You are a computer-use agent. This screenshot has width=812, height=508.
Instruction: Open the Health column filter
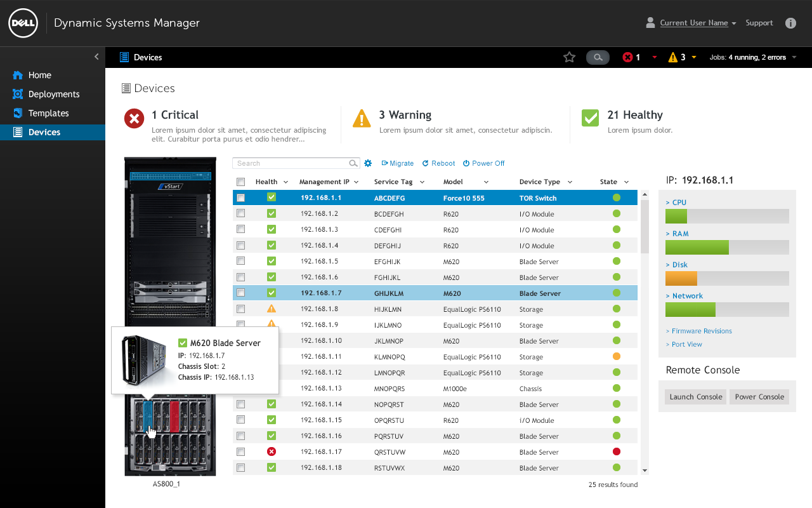[x=286, y=182]
